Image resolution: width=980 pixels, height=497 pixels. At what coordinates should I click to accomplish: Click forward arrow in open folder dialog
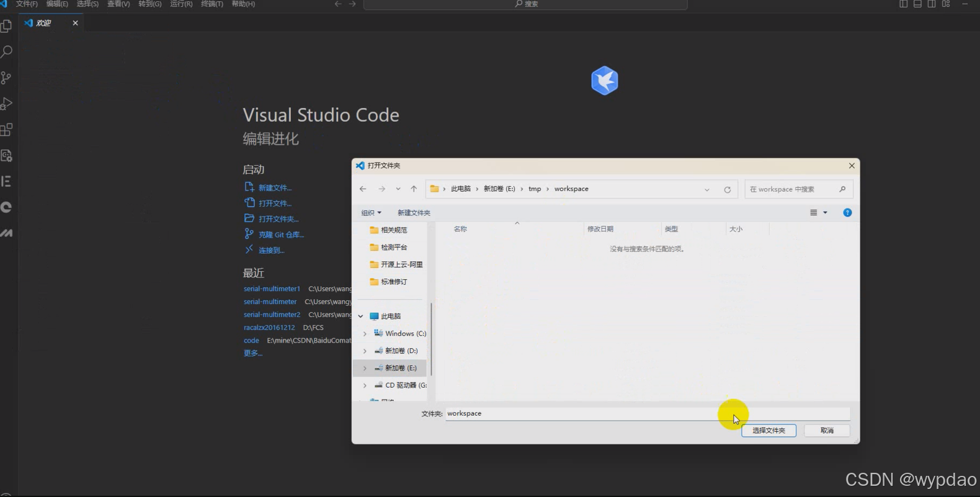(381, 189)
